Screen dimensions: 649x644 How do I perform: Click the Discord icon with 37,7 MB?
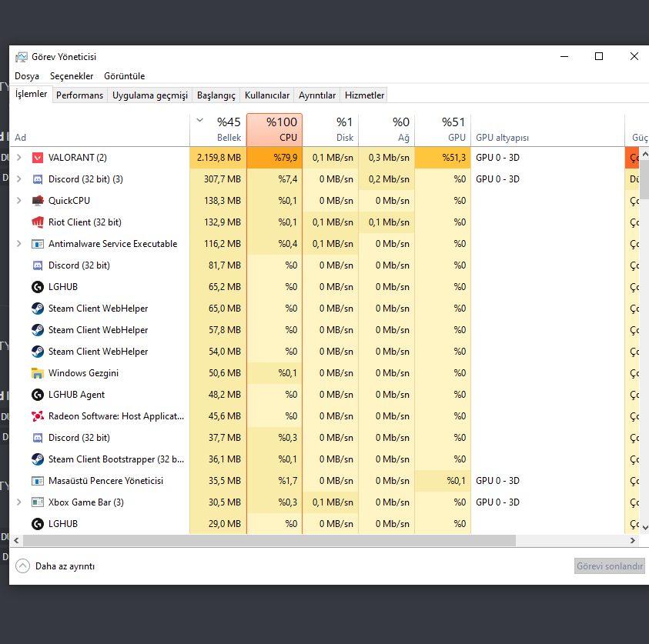click(x=38, y=438)
